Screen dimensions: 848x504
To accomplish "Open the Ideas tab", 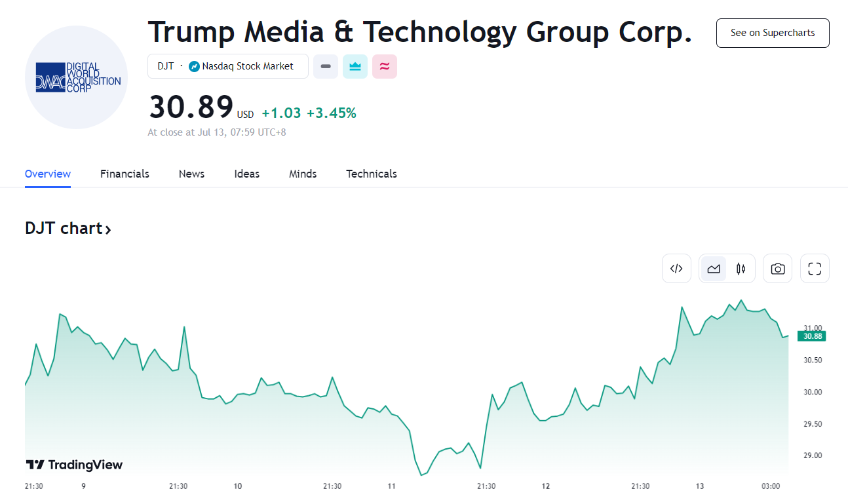I will (247, 174).
